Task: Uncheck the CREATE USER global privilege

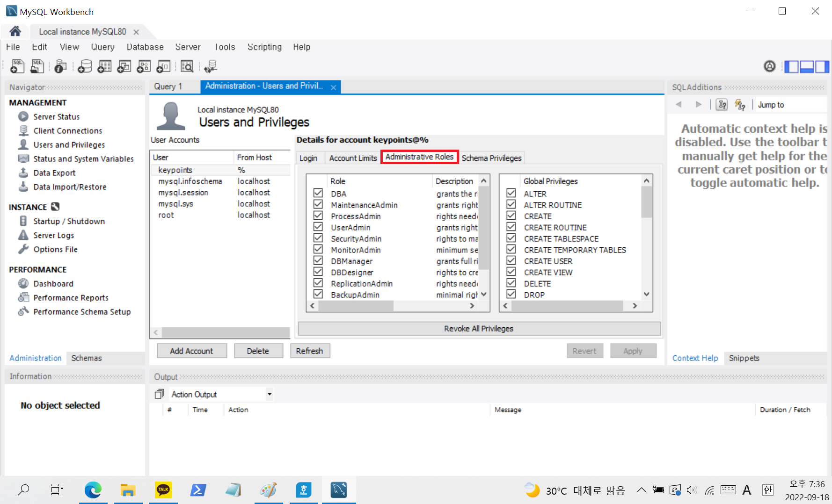Action: click(x=511, y=260)
